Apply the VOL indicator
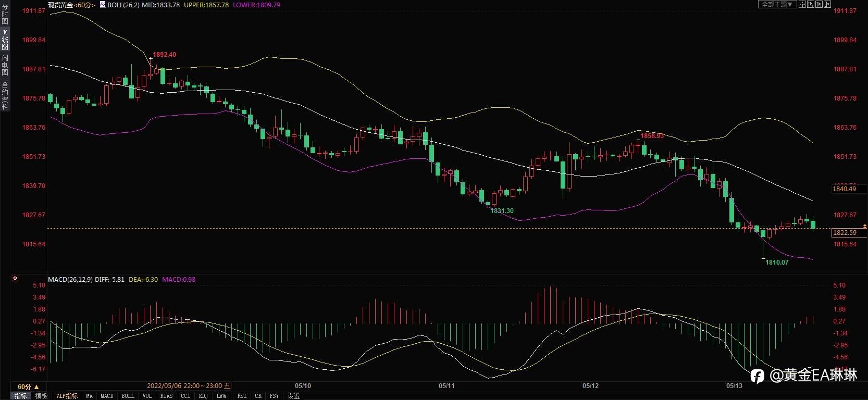 [x=147, y=396]
